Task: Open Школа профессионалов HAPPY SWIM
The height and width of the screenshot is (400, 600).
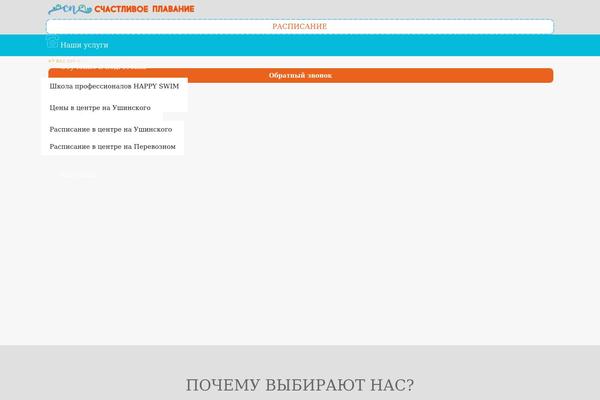Action: (114, 86)
